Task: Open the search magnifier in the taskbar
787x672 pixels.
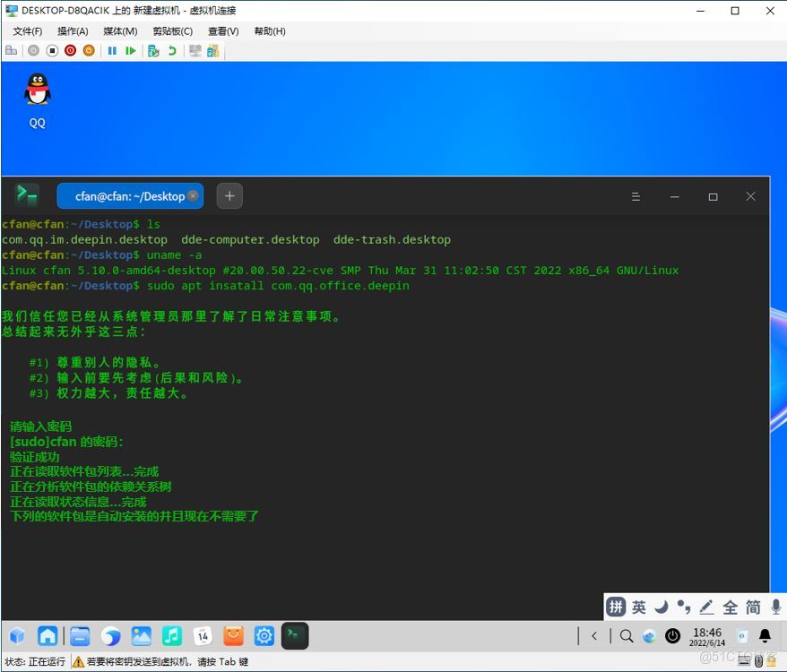Action: (x=627, y=636)
